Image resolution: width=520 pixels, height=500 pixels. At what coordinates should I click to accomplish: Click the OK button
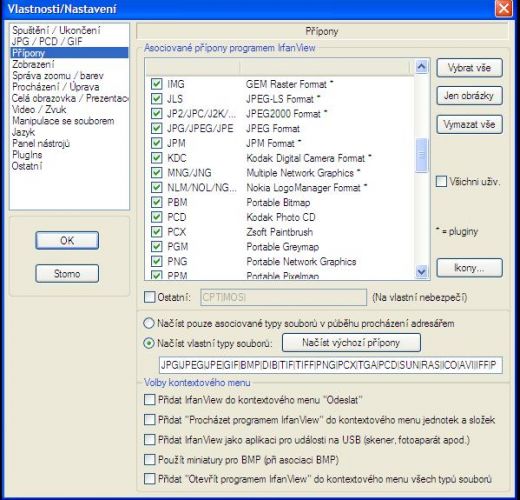[x=67, y=240]
